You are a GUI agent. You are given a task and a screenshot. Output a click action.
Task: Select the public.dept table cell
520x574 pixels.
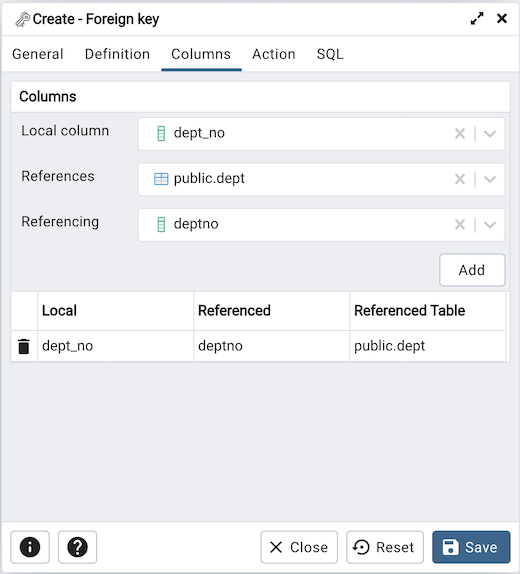click(x=428, y=346)
